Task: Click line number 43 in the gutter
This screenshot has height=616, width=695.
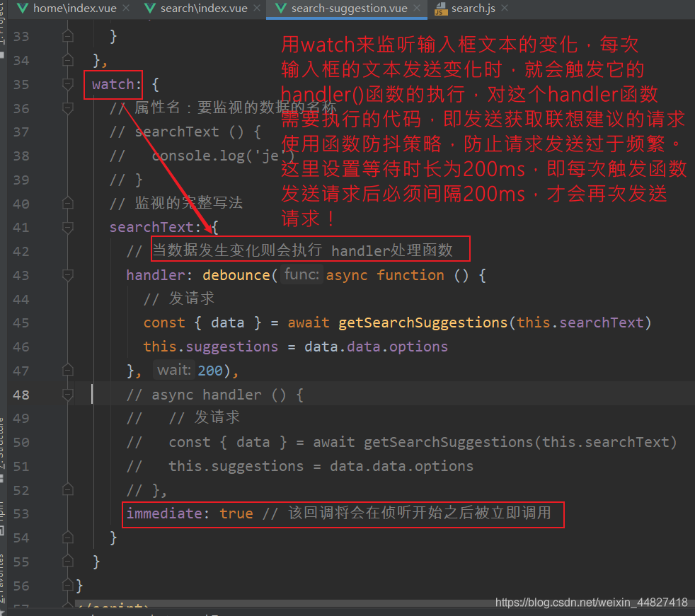Action: click(21, 275)
